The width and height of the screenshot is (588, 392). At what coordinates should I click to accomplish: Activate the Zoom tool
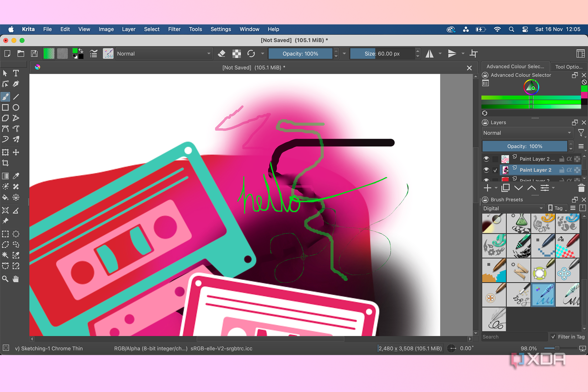pyautogui.click(x=5, y=279)
